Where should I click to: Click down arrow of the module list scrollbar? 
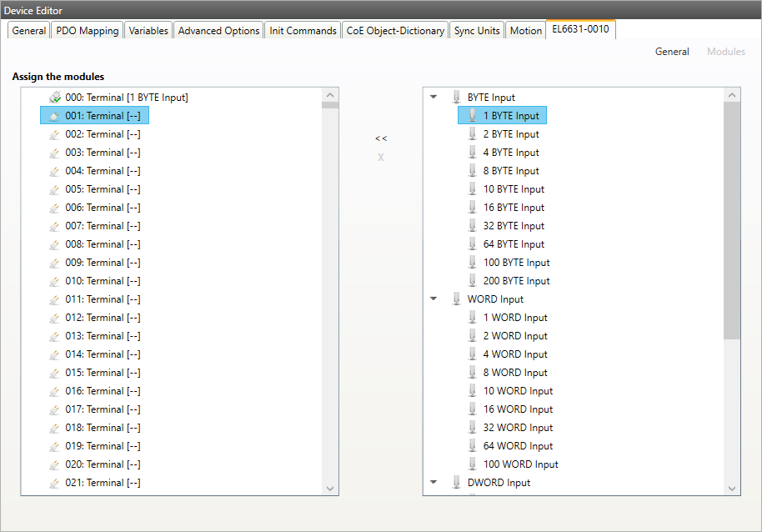pyautogui.click(x=732, y=489)
